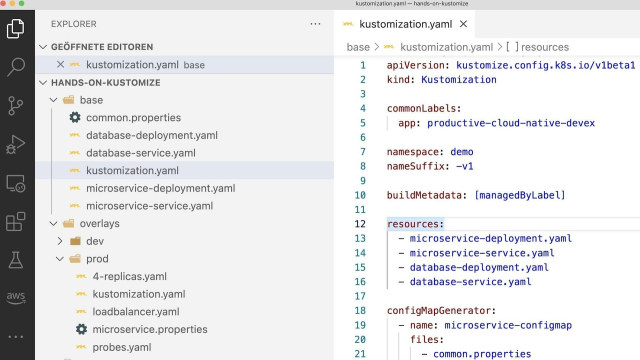Collapse the GEÖFFNETE EDITOREN section
The height and width of the screenshot is (360, 640).
pos(43,47)
